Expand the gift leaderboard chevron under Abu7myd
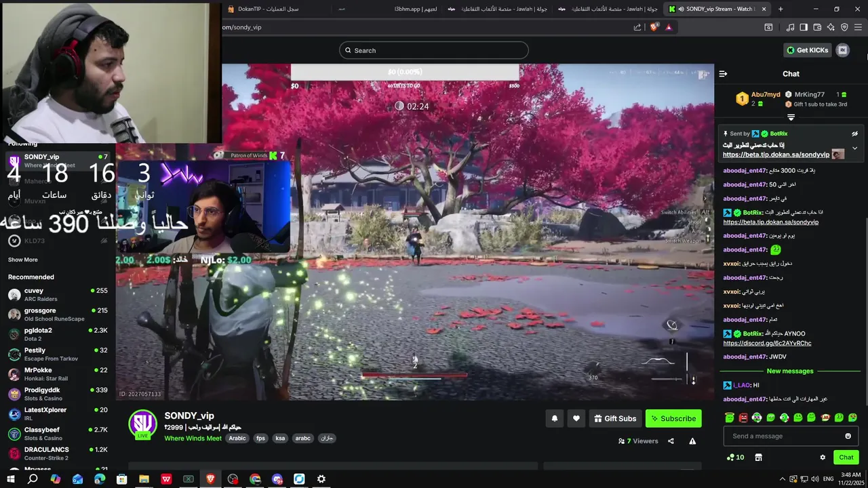 791,117
